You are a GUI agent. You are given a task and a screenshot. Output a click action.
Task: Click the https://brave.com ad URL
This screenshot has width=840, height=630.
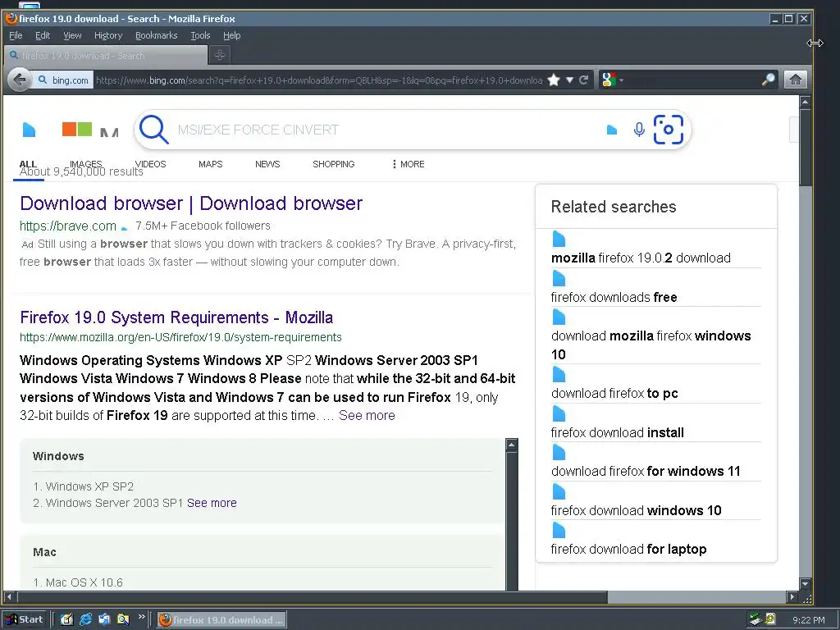[68, 226]
